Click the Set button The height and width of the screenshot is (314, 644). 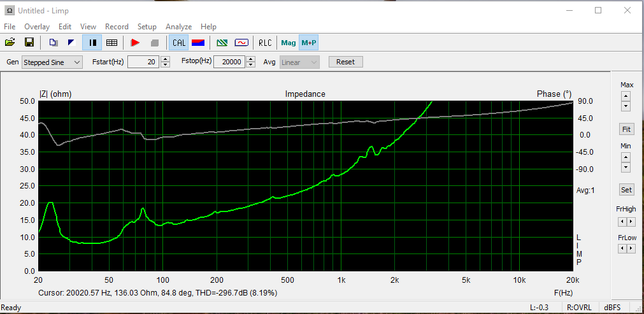(626, 190)
